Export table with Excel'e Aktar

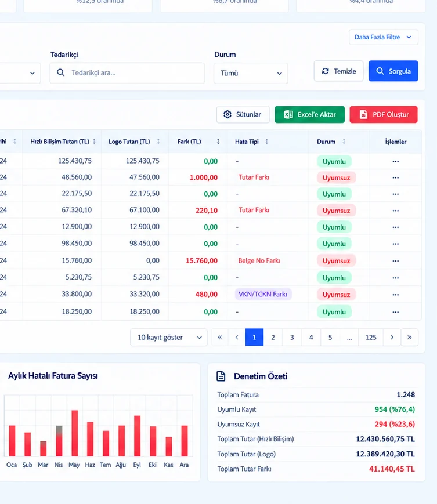(x=309, y=114)
